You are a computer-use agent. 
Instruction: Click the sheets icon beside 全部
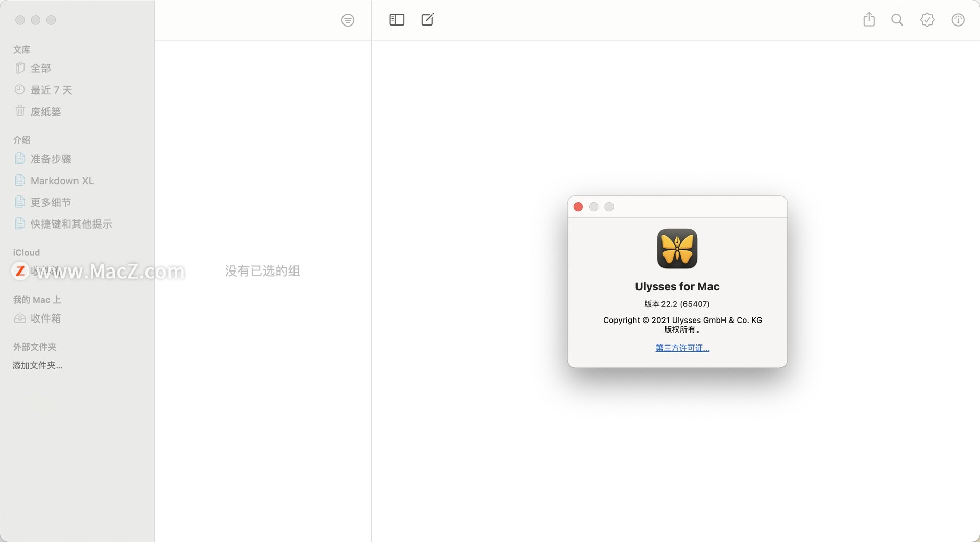(20, 68)
